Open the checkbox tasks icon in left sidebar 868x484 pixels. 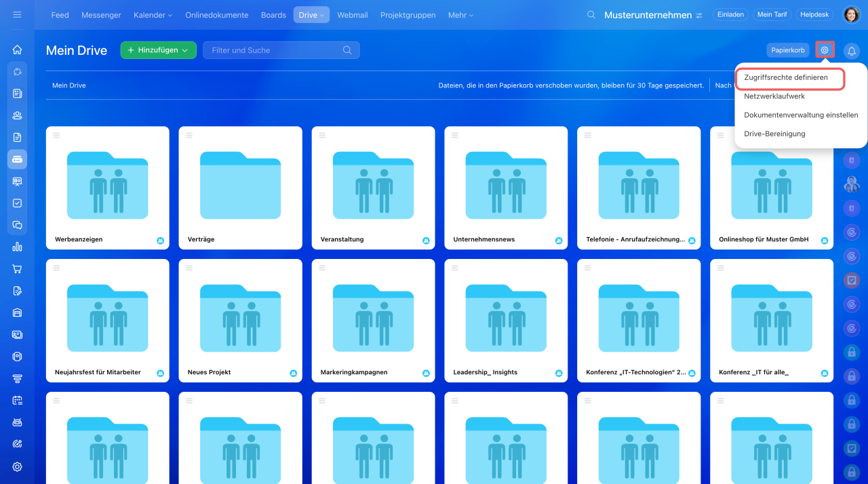pos(17,203)
